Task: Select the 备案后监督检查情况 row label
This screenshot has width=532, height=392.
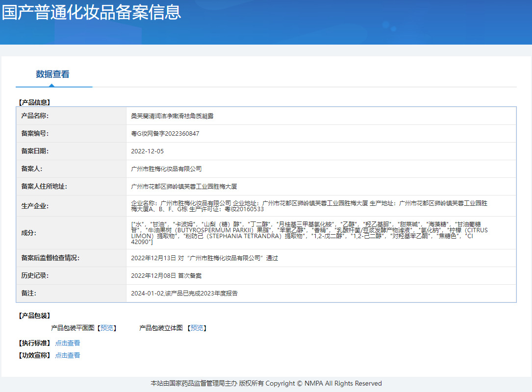Action: (x=50, y=258)
